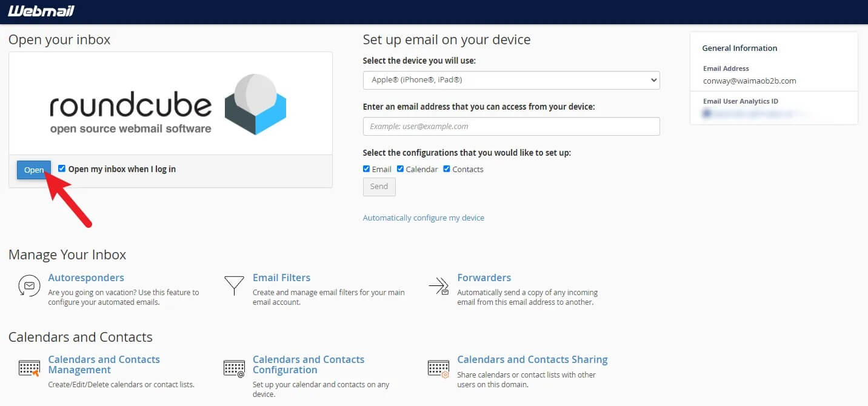
Task: Click the Webmail logo in header
Action: (x=42, y=11)
